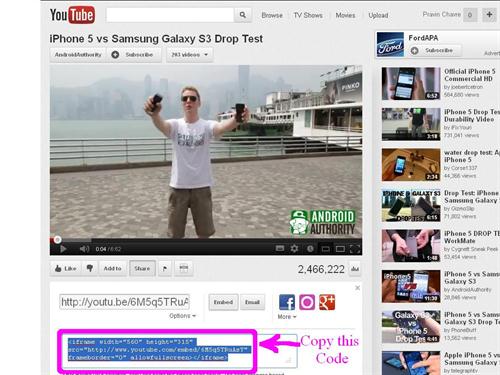The width and height of the screenshot is (500, 375).
Task: Open the Upload page
Action: tap(378, 15)
